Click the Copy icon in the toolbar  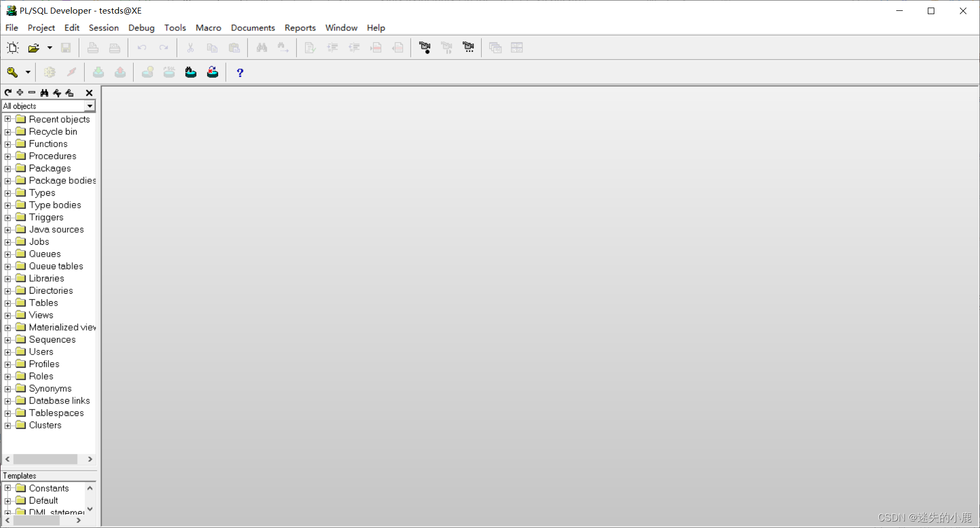pyautogui.click(x=212, y=48)
